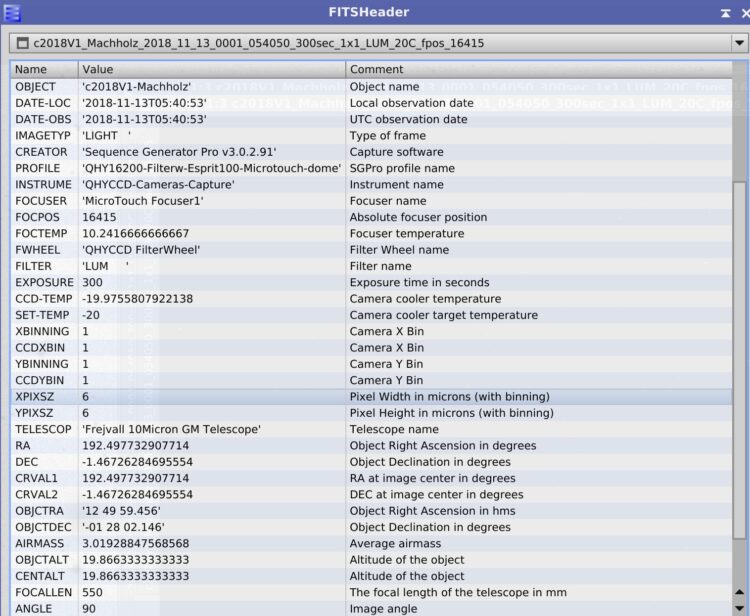Click value 'Sequence Generator Pro v3.0.2.91'

pos(179,152)
